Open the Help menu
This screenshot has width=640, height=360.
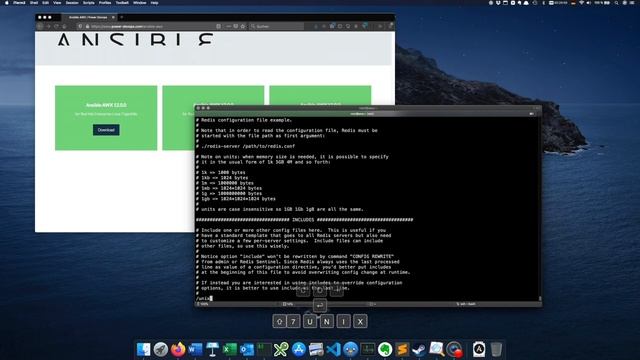coord(154,2)
